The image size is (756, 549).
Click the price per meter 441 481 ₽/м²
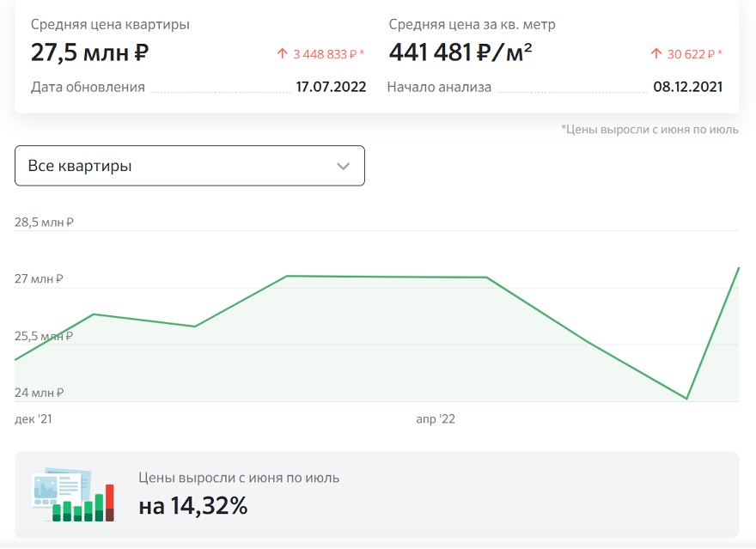(460, 52)
